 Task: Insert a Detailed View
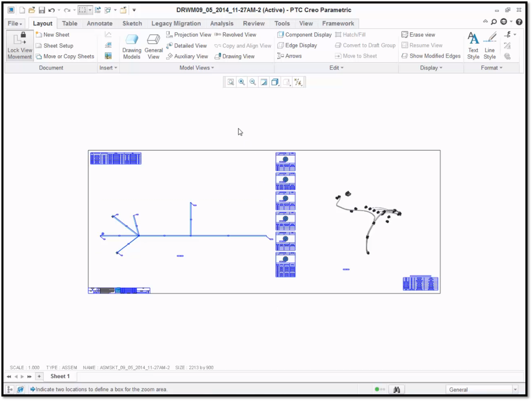186,46
